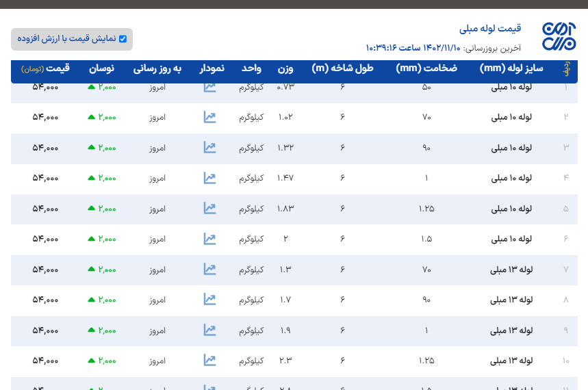Screen dimensions: 588x390
Task: Click the chart icon in row 8
Action: (210, 299)
